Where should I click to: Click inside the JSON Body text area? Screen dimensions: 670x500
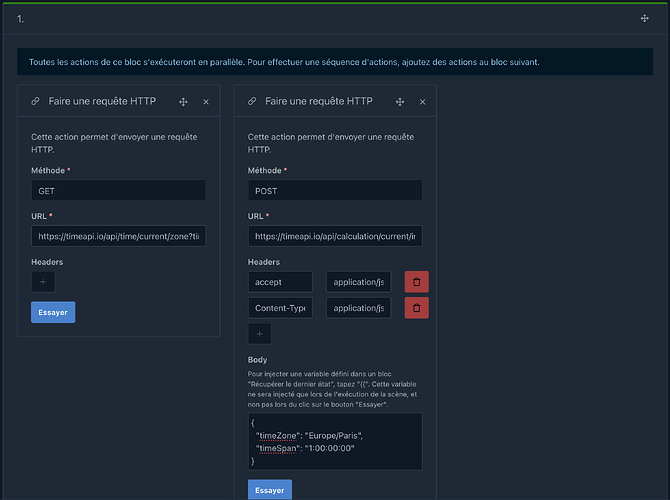click(334, 440)
